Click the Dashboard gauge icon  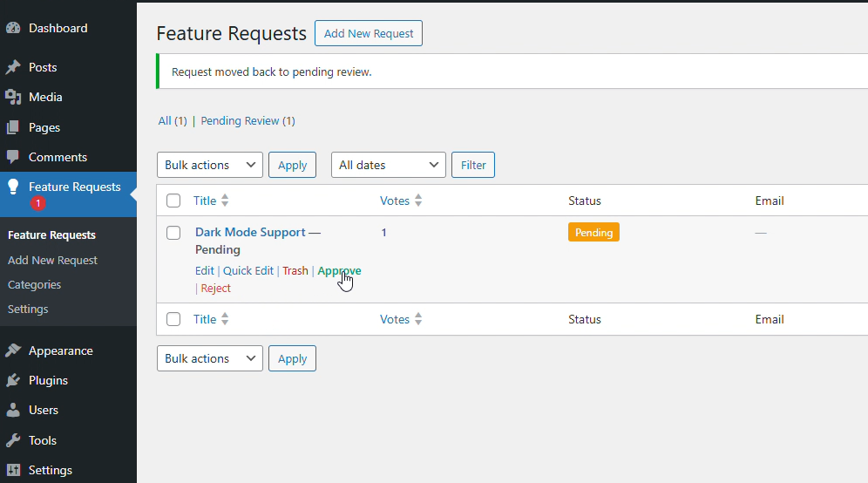pos(13,28)
